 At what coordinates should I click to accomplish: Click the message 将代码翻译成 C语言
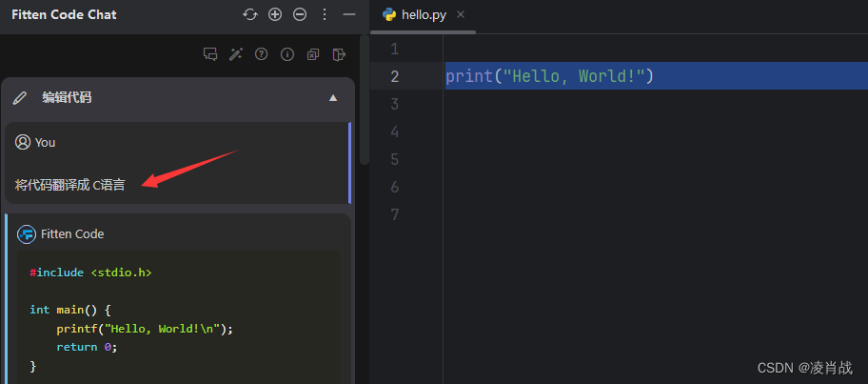coord(70,185)
